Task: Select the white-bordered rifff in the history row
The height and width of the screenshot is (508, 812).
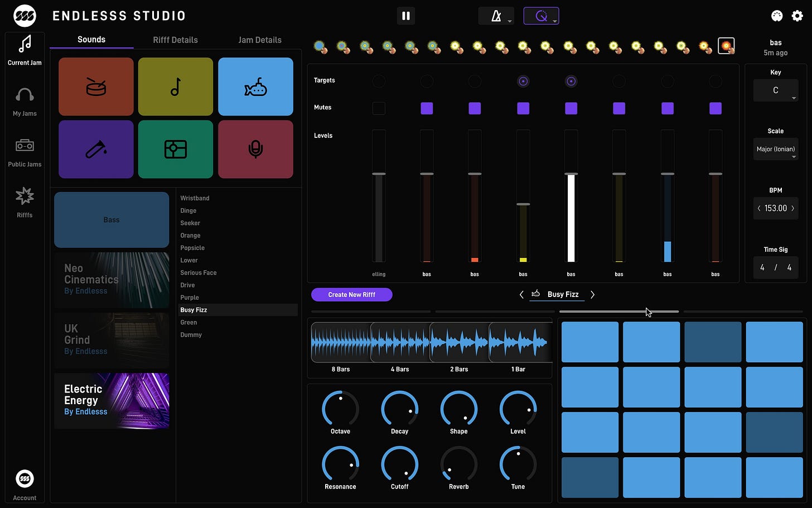Action: pyautogui.click(x=726, y=46)
